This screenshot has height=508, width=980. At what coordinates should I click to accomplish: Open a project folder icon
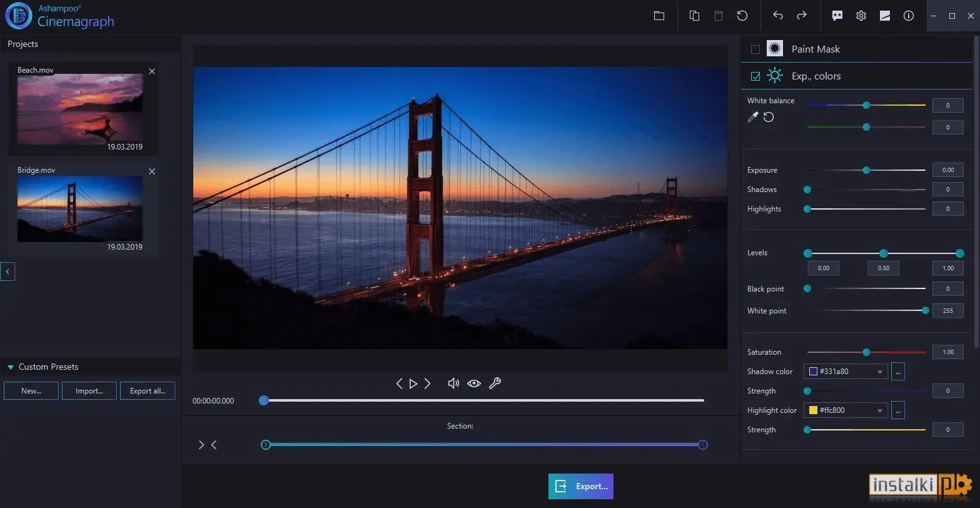click(659, 16)
